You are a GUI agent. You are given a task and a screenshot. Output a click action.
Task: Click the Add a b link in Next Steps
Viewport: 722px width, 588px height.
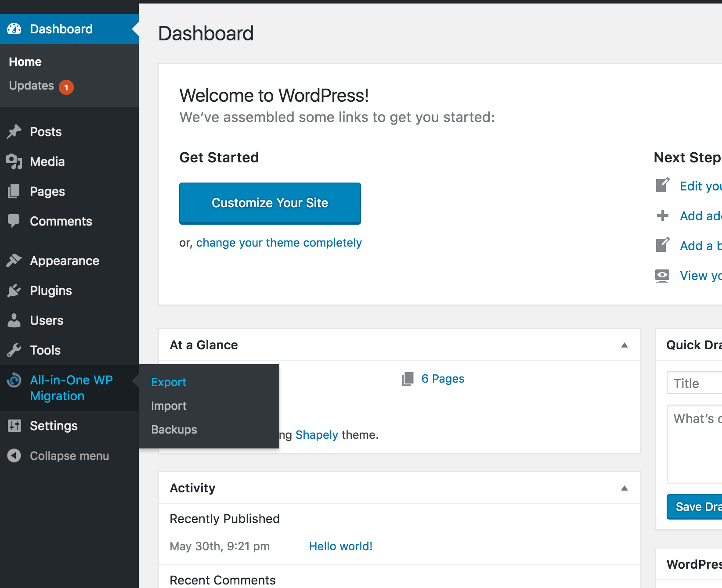701,246
